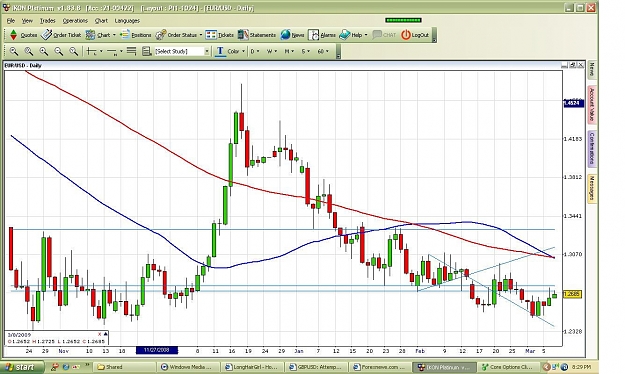Click the blue 1.4524 price marker
This screenshot has width=625, height=374.
[x=574, y=103]
